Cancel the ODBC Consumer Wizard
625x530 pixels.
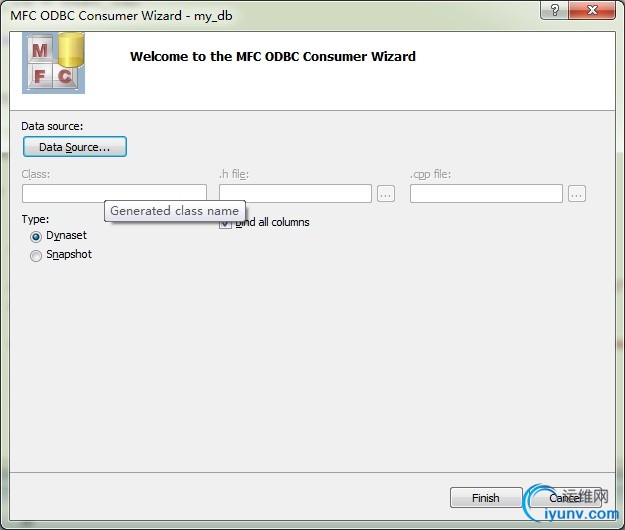tap(565, 498)
